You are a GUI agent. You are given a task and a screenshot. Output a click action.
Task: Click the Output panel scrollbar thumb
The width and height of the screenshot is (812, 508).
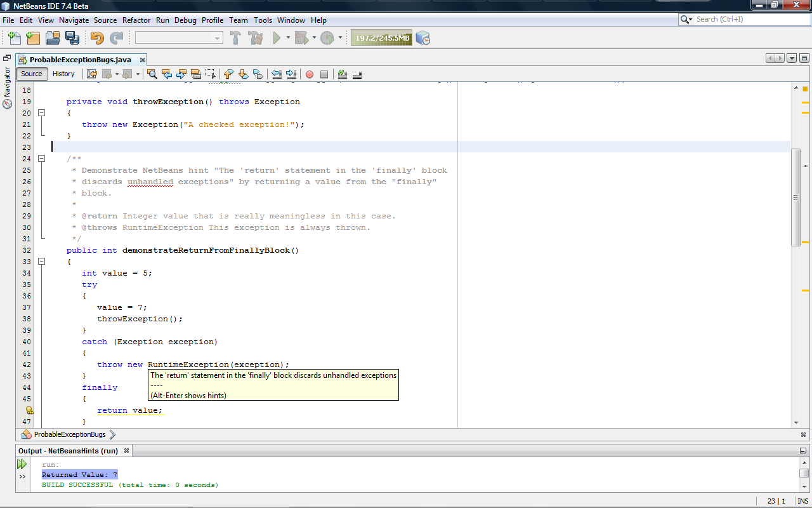point(804,473)
